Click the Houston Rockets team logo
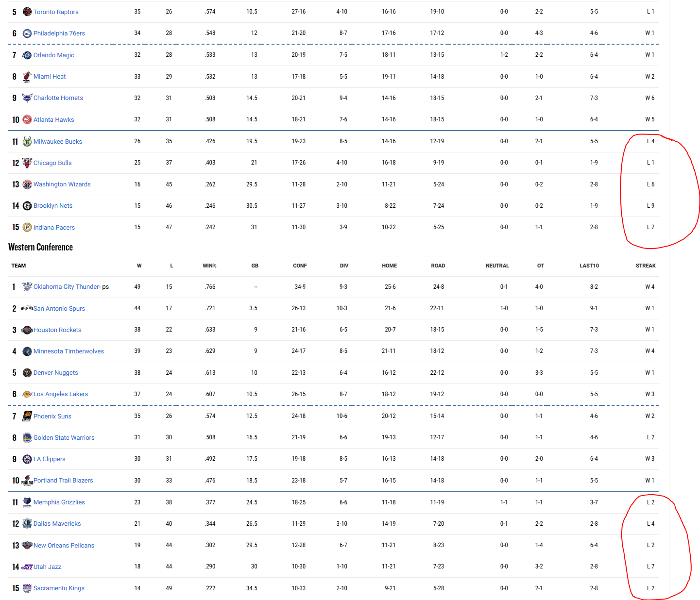The width and height of the screenshot is (700, 600). coord(27,330)
